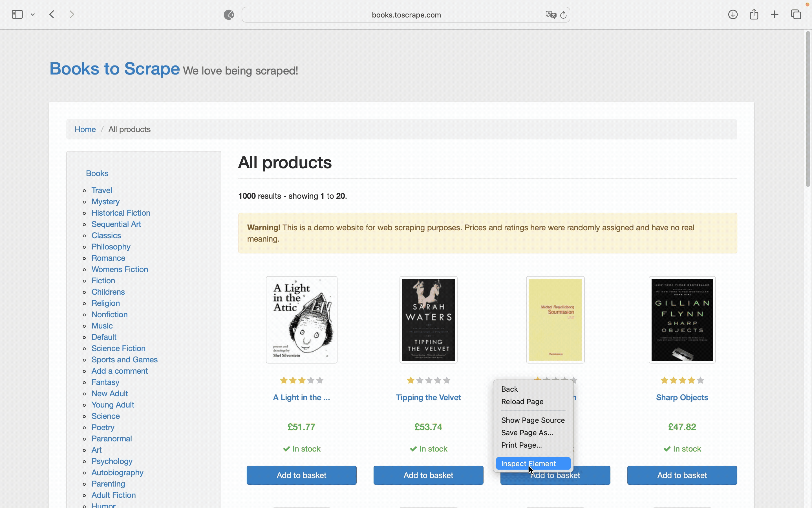Open the Parenting category

coord(108,484)
